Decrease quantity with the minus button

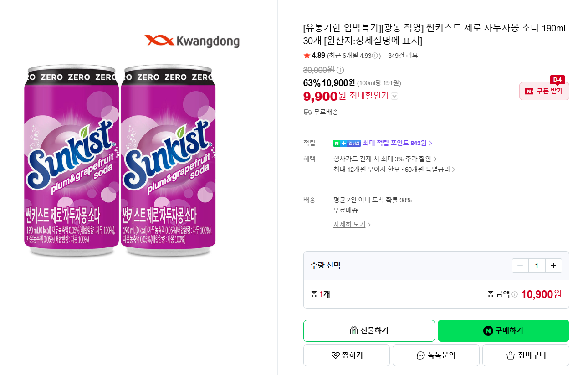[520, 266]
